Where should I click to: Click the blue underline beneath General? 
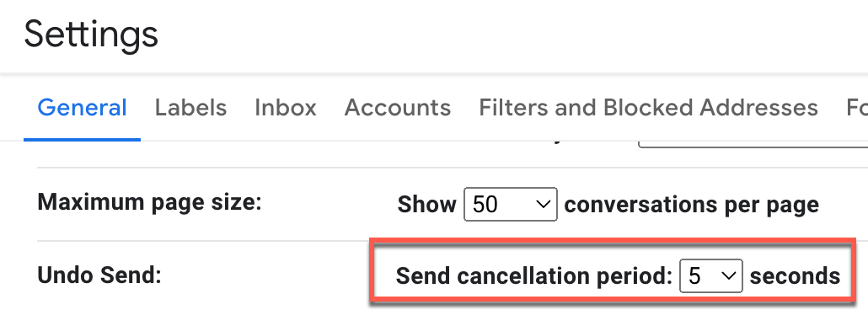(x=82, y=140)
